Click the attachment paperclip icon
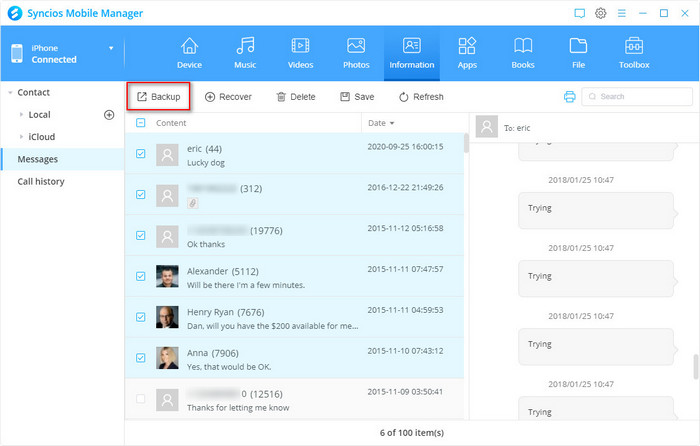The height and width of the screenshot is (446, 700). click(x=193, y=203)
